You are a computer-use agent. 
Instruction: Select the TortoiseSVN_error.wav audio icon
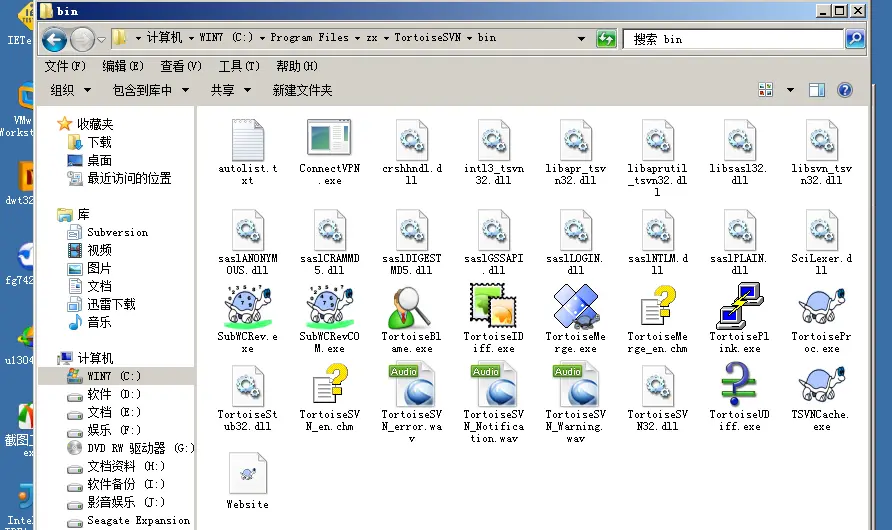(411, 386)
